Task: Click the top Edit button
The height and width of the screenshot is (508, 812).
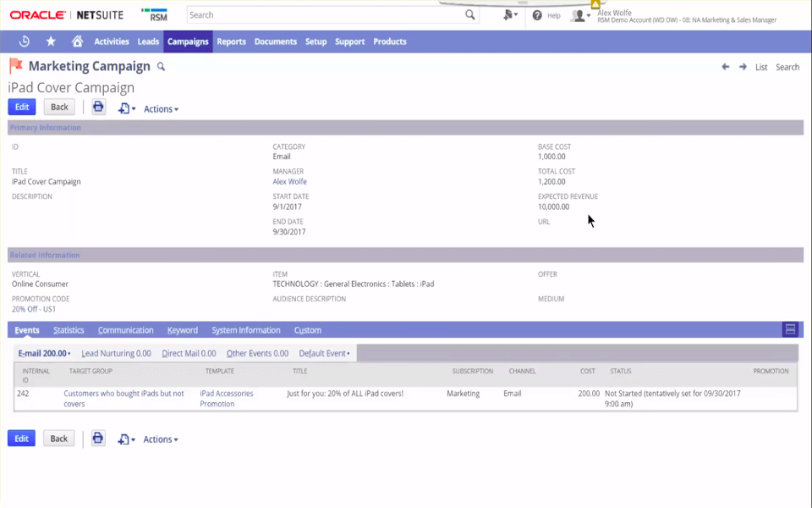Action: pyautogui.click(x=22, y=107)
